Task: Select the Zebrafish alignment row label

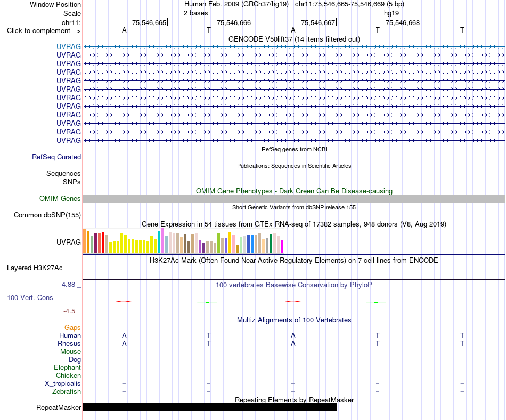Action: pos(67,392)
